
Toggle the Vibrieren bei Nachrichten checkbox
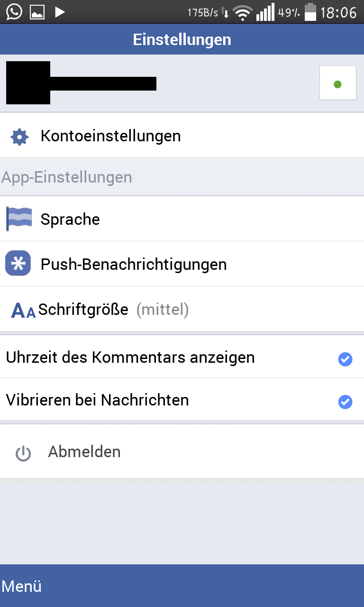345,402
